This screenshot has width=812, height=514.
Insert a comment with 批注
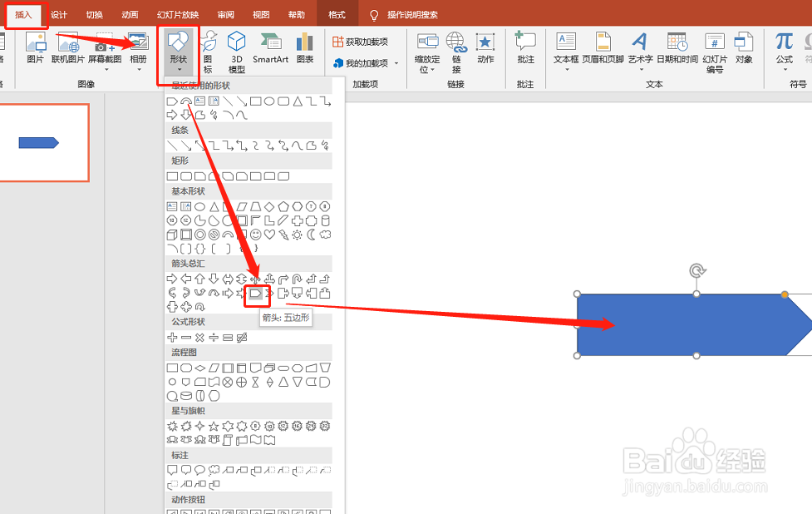click(x=525, y=47)
